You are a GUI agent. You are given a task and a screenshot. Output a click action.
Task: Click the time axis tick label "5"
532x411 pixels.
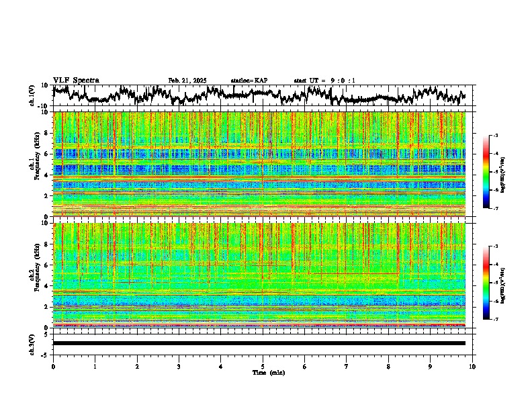coord(263,367)
